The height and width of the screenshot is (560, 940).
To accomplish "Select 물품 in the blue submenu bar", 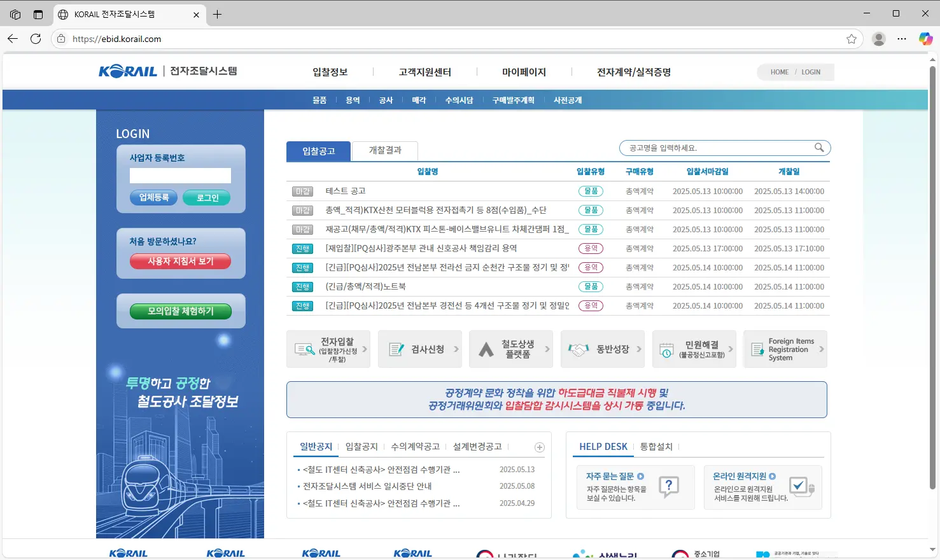I will pyautogui.click(x=319, y=100).
